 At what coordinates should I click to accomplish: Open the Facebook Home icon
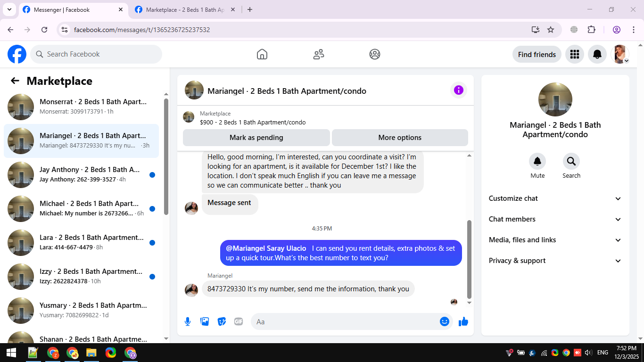click(262, 54)
